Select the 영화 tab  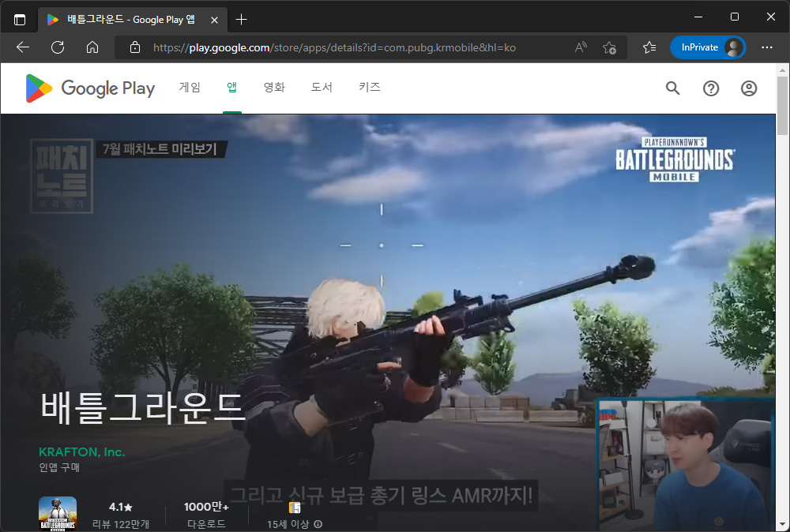(x=274, y=87)
